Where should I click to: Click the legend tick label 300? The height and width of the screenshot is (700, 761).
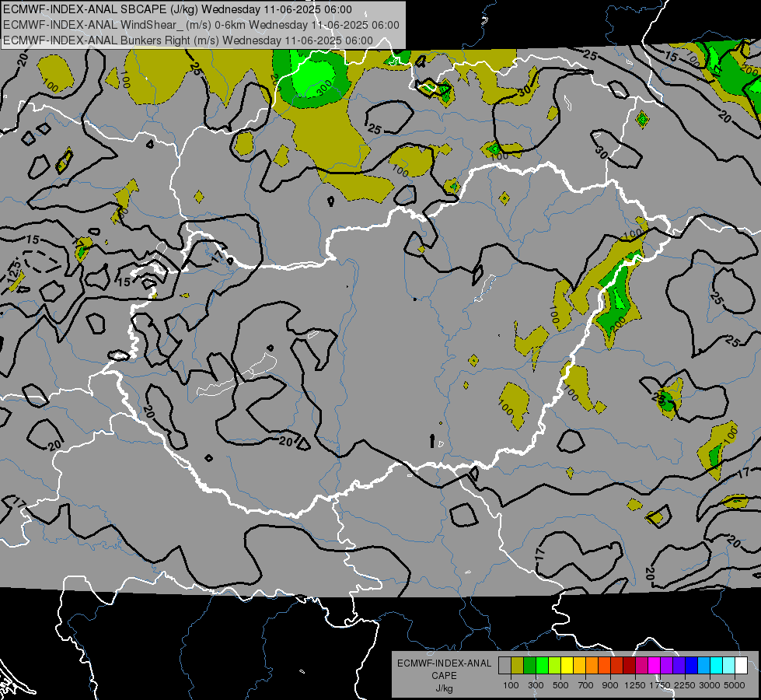[536, 685]
